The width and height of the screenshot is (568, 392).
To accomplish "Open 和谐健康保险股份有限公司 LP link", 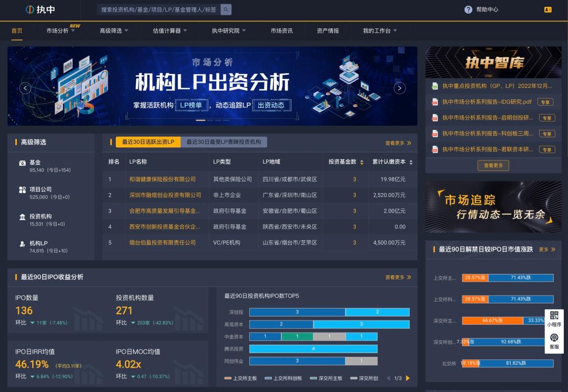I will tap(163, 179).
